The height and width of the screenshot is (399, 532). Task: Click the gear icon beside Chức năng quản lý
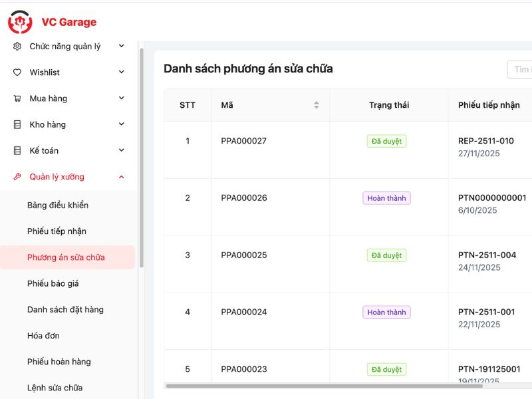tap(17, 46)
